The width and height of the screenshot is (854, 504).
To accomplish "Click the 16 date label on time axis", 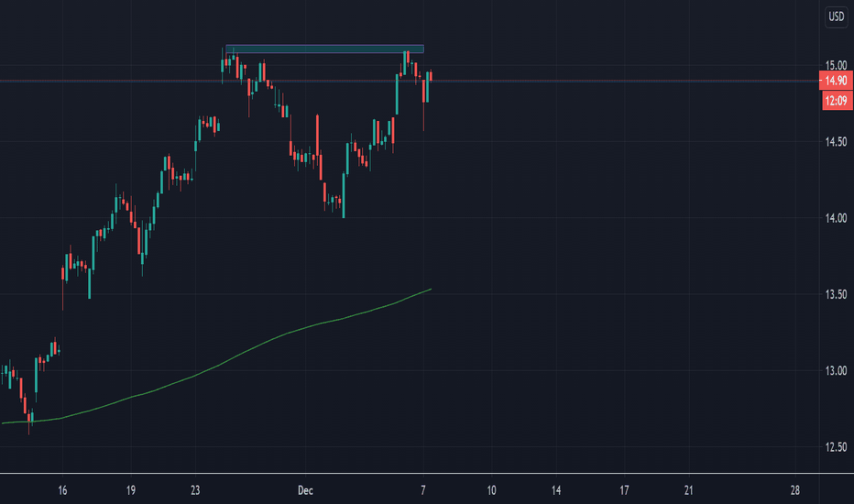I will tap(62, 490).
